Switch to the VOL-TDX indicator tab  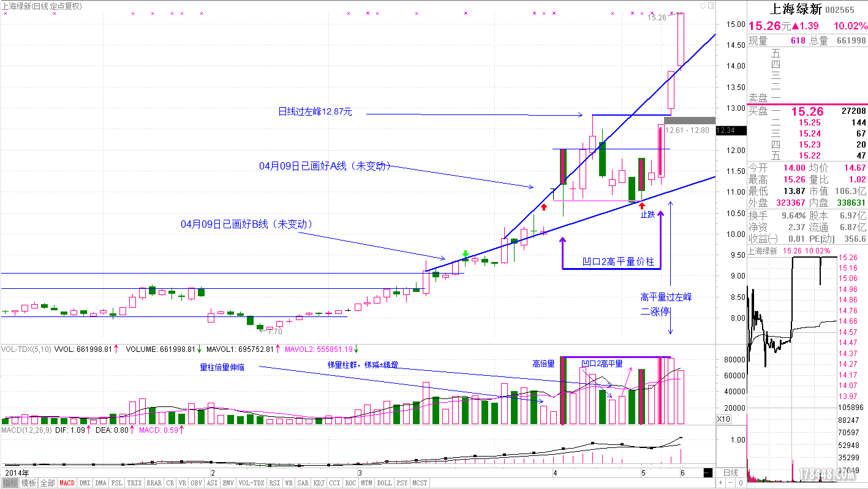pyautogui.click(x=251, y=483)
